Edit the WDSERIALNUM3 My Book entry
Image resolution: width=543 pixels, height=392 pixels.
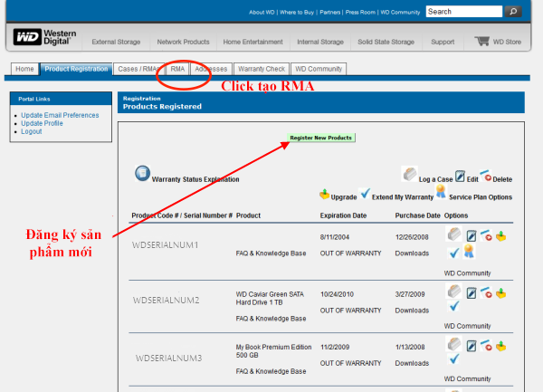pyautogui.click(x=471, y=346)
